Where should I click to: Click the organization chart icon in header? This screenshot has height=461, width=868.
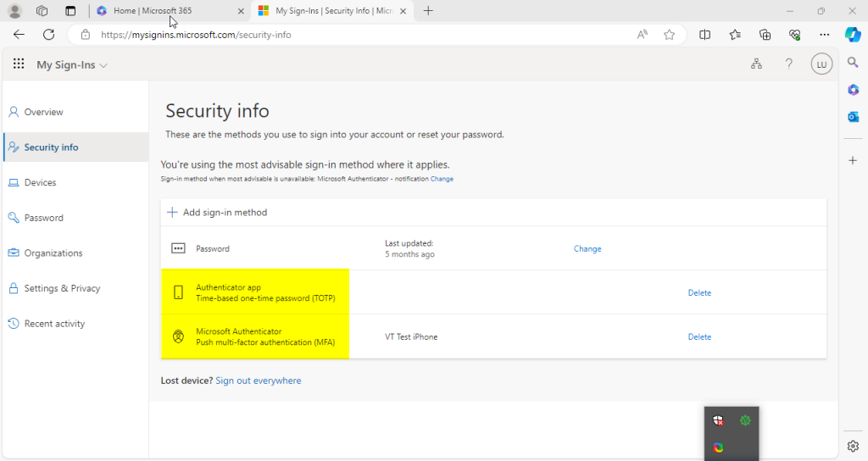coord(756,64)
